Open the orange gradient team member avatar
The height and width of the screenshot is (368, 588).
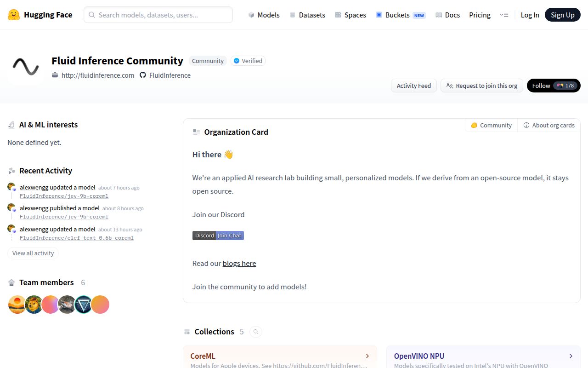pos(100,305)
